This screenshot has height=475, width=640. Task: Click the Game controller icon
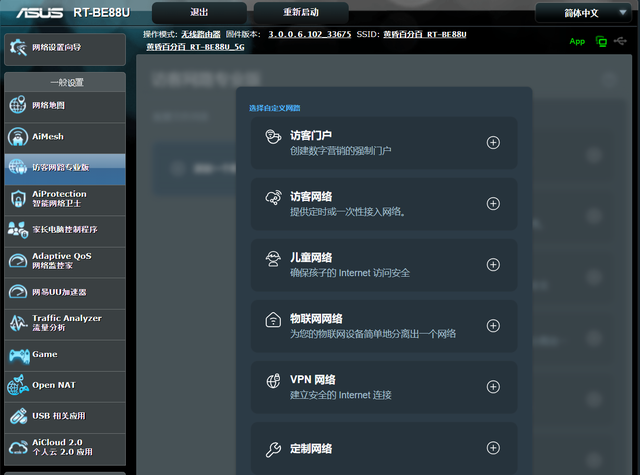(x=19, y=356)
